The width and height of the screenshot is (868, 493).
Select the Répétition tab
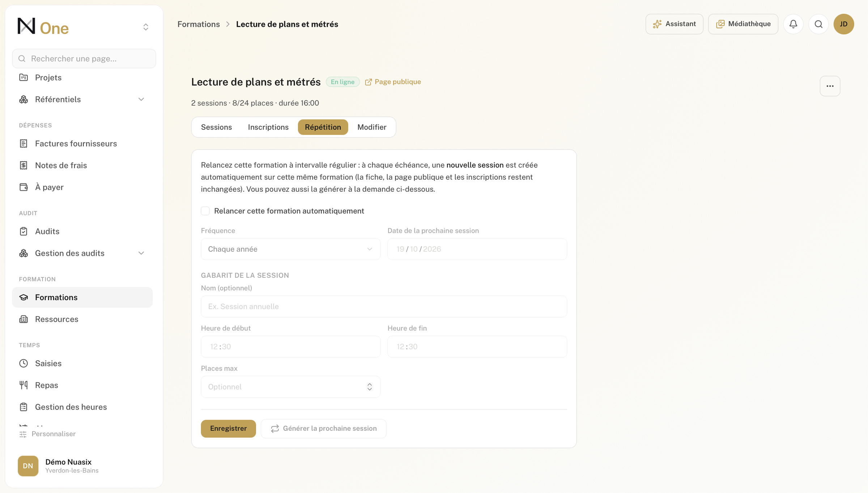[323, 127]
